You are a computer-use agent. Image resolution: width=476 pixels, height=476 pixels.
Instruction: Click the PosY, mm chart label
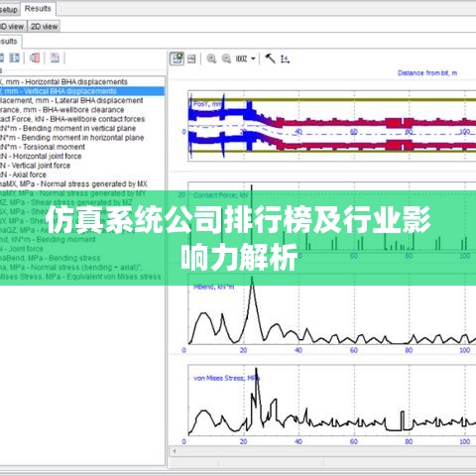[207, 104]
